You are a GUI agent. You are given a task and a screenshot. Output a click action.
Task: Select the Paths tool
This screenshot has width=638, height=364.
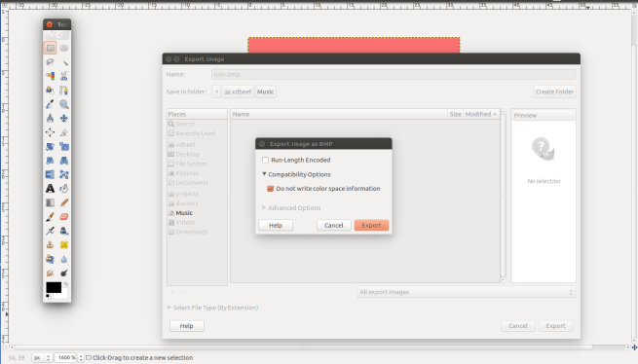click(64, 90)
